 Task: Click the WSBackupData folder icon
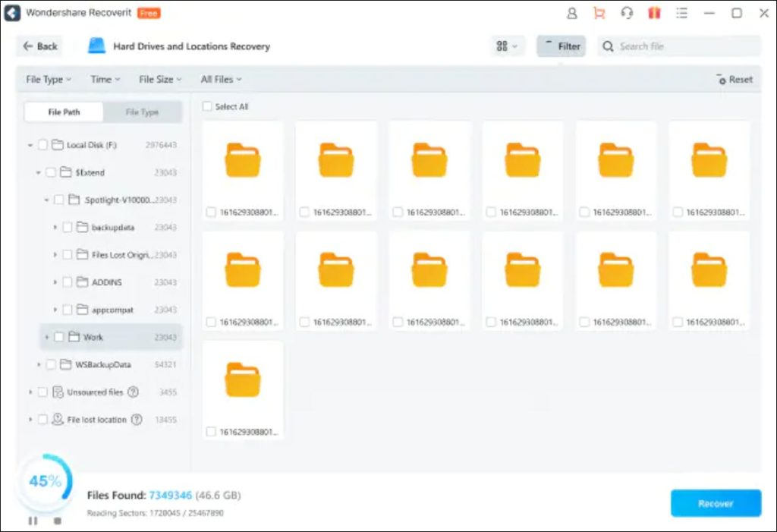(66, 364)
